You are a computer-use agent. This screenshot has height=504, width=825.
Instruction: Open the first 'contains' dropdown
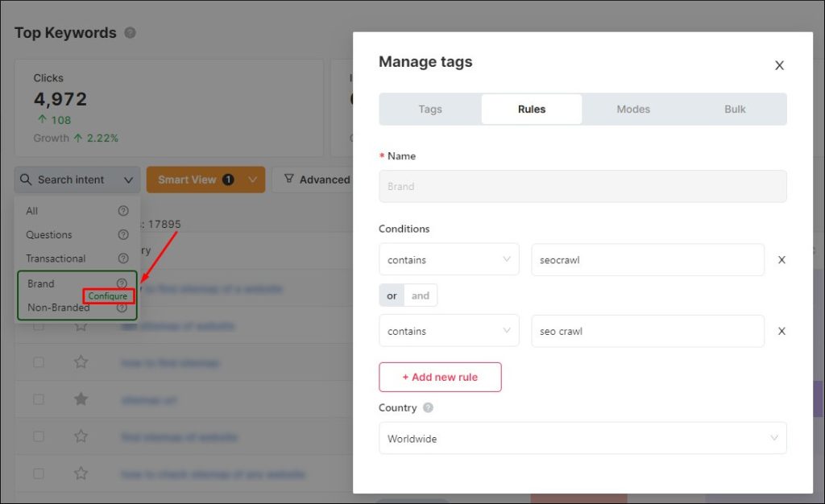point(448,259)
